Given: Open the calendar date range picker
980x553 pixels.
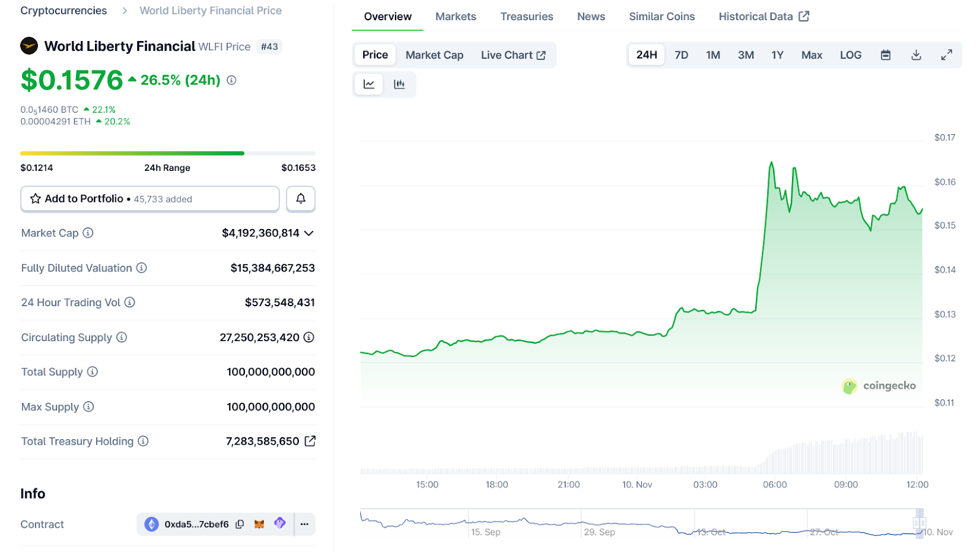Looking at the screenshot, I should (885, 55).
